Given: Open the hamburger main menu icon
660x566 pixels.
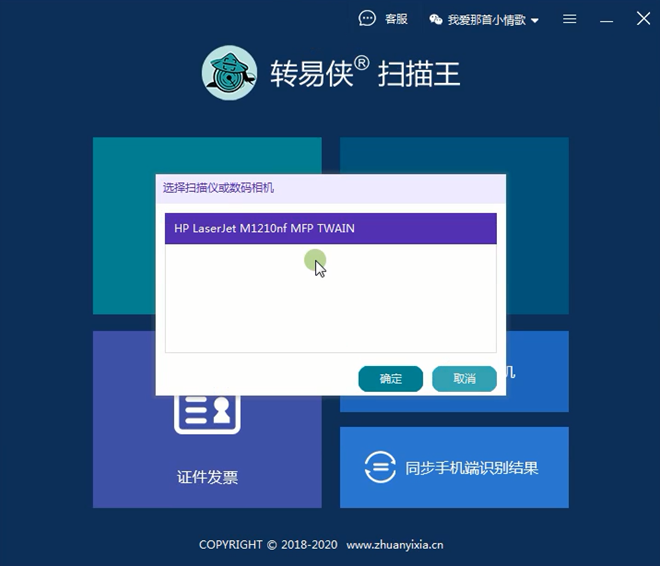Looking at the screenshot, I should [570, 19].
